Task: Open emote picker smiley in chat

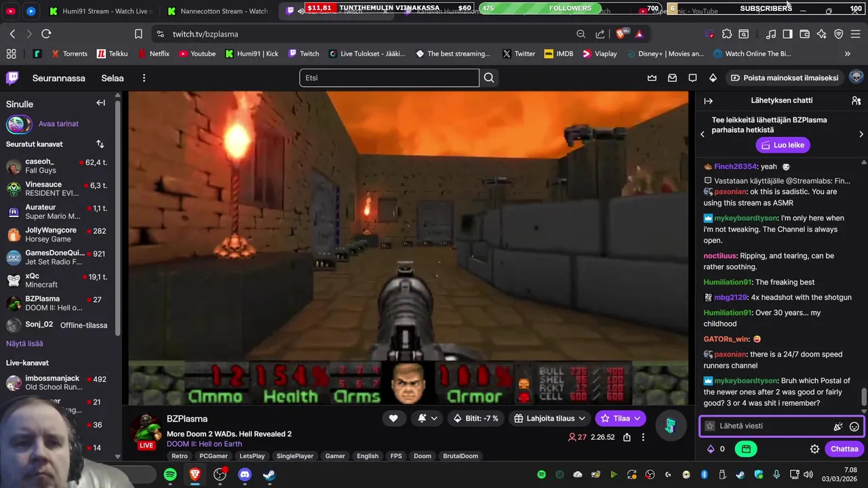Action: click(x=854, y=426)
